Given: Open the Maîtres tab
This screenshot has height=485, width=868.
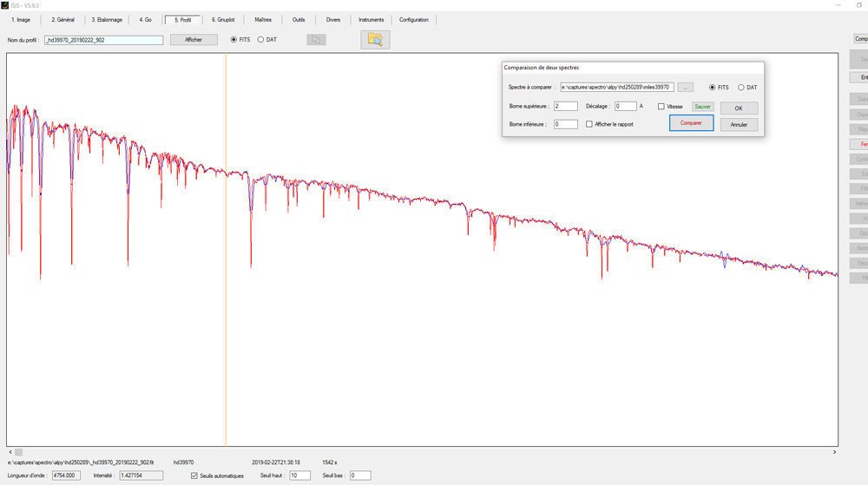Looking at the screenshot, I should (263, 20).
